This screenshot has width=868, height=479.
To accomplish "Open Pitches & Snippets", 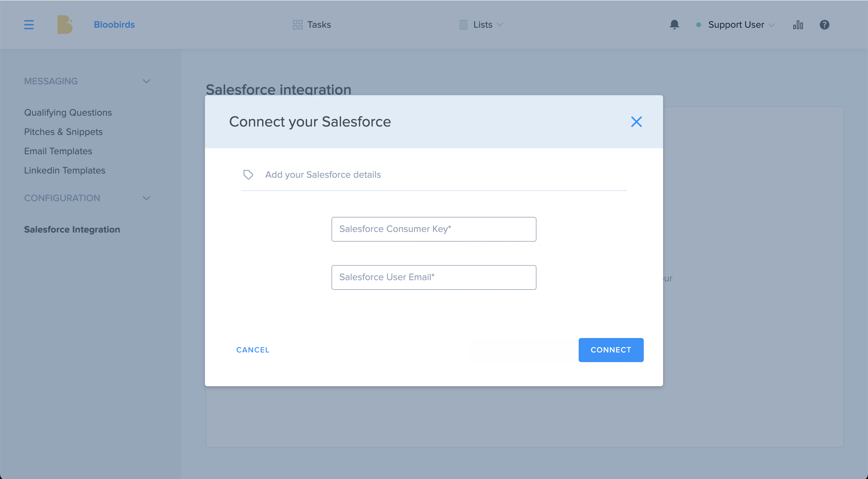I will pyautogui.click(x=63, y=132).
